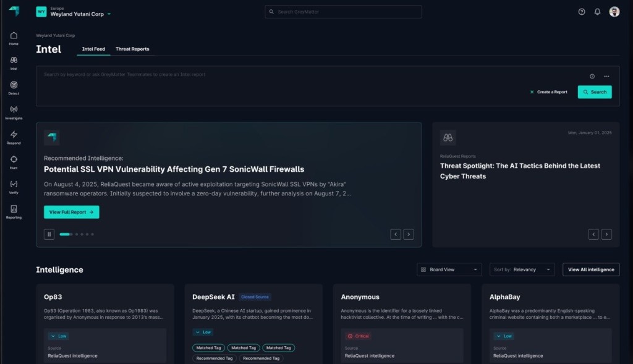Expand the Low severity dropdown on Op83 card
633x364 pixels.
coord(58,336)
